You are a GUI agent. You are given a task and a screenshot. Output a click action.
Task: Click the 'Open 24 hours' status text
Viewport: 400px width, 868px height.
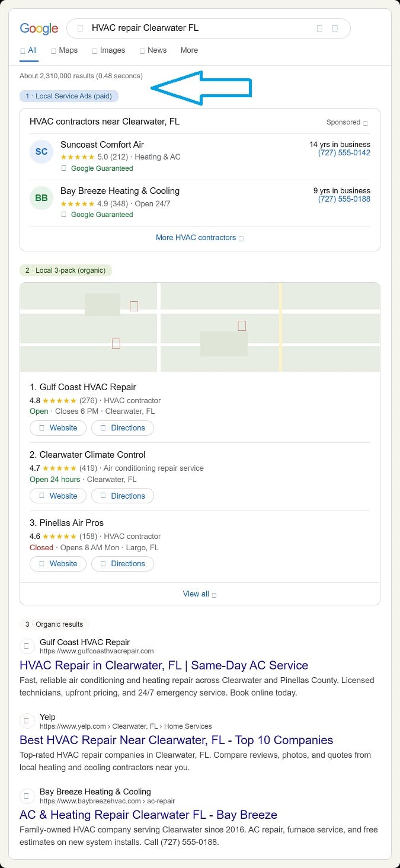55,479
